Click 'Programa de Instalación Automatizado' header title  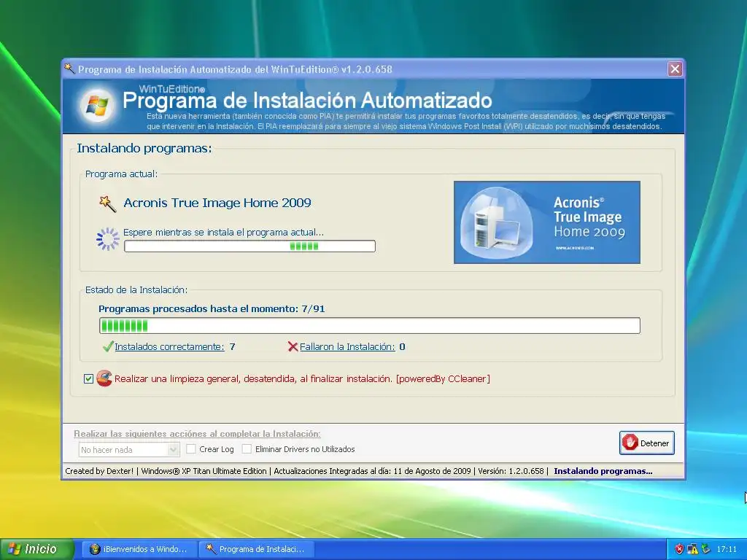pyautogui.click(x=307, y=101)
